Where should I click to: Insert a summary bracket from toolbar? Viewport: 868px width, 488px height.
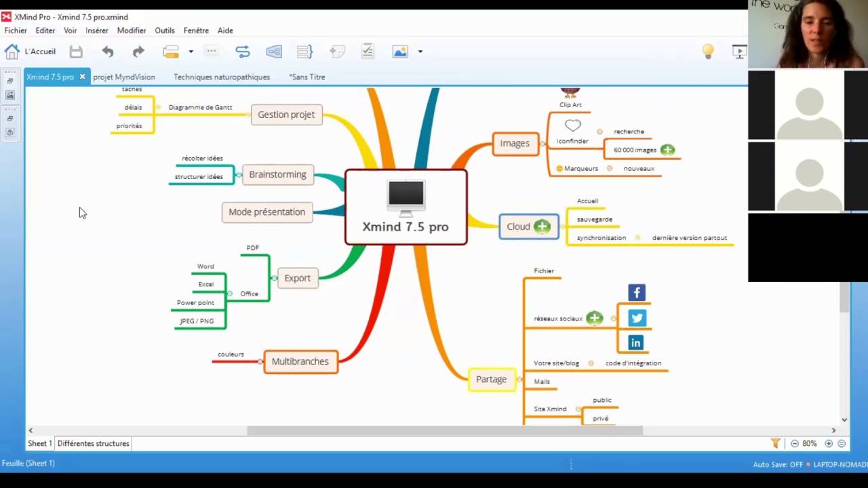pyautogui.click(x=304, y=52)
